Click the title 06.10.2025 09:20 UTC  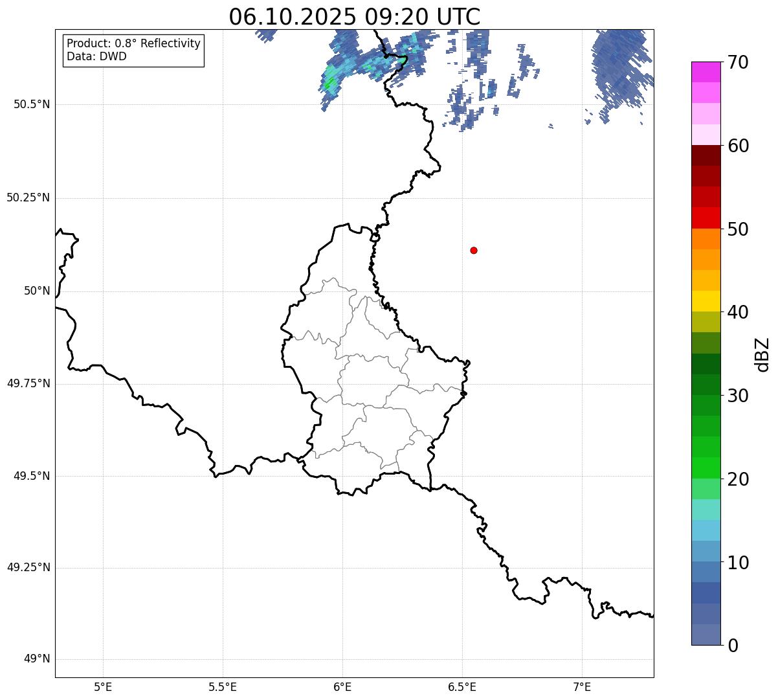coord(354,16)
